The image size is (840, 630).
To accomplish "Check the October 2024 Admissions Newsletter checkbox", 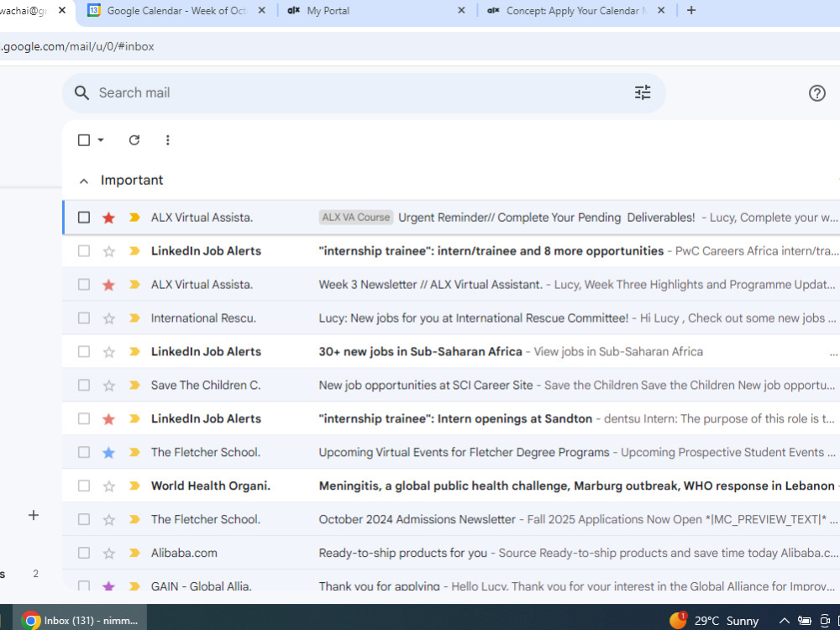I will pos(83,520).
